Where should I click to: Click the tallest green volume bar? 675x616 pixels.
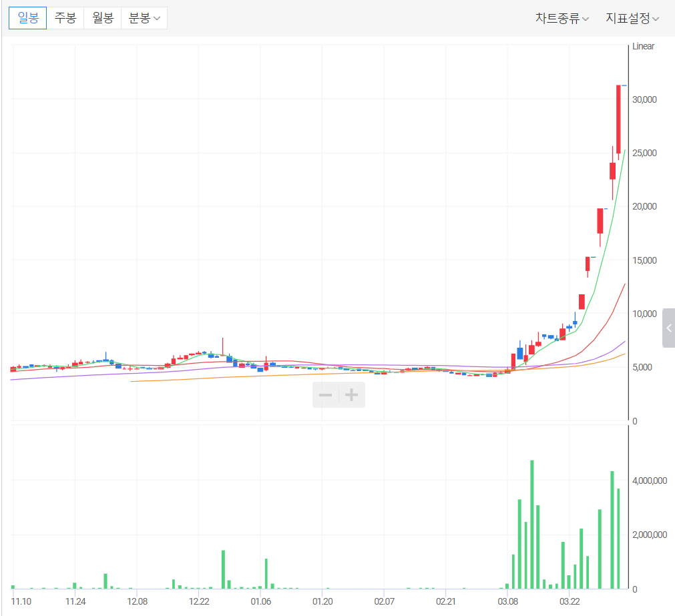[x=532, y=525]
